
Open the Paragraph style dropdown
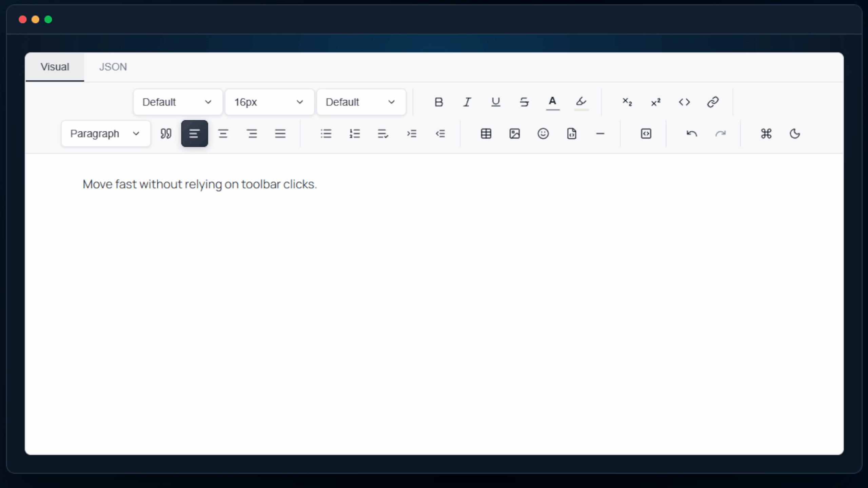tap(105, 134)
